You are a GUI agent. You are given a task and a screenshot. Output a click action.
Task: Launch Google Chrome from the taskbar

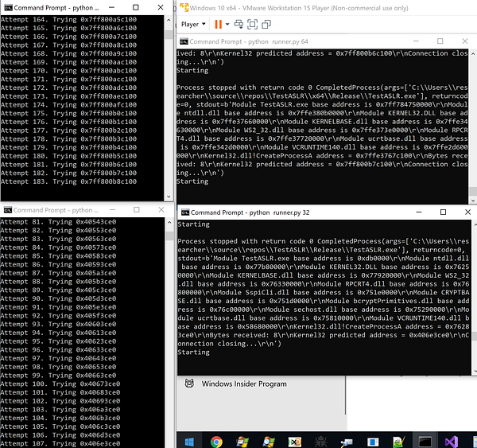click(216, 442)
